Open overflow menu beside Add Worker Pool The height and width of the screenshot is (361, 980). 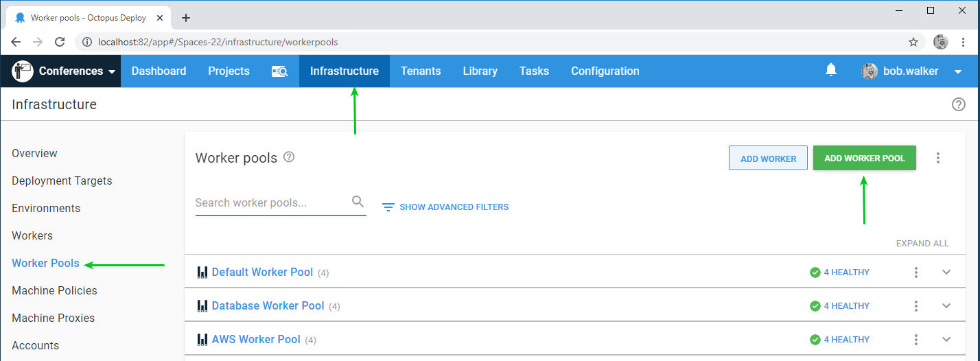click(938, 158)
